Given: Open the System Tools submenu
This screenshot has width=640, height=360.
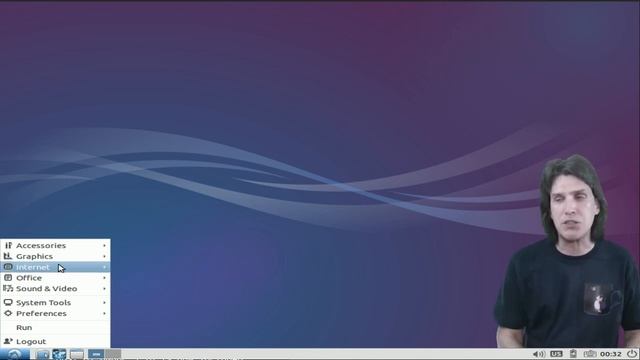Looking at the screenshot, I should point(55,302).
